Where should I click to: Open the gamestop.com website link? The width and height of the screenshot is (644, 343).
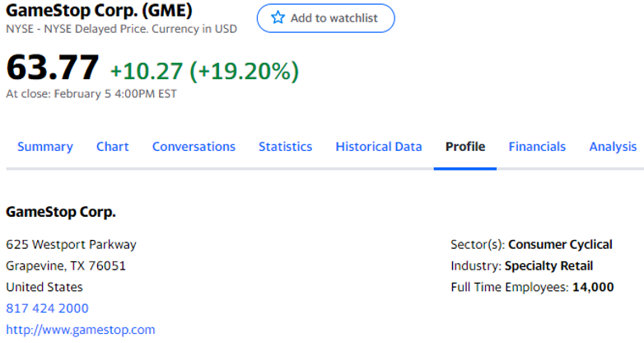click(81, 330)
